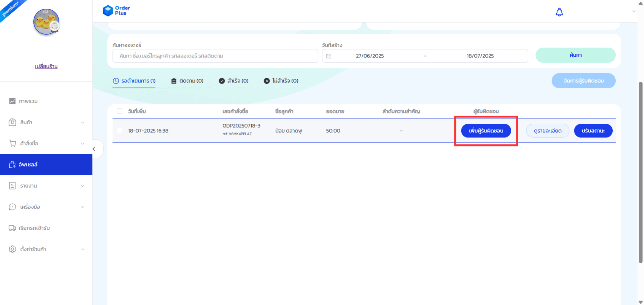Check the box for order ODP20250718-3
This screenshot has width=644, height=305.
pos(120,131)
